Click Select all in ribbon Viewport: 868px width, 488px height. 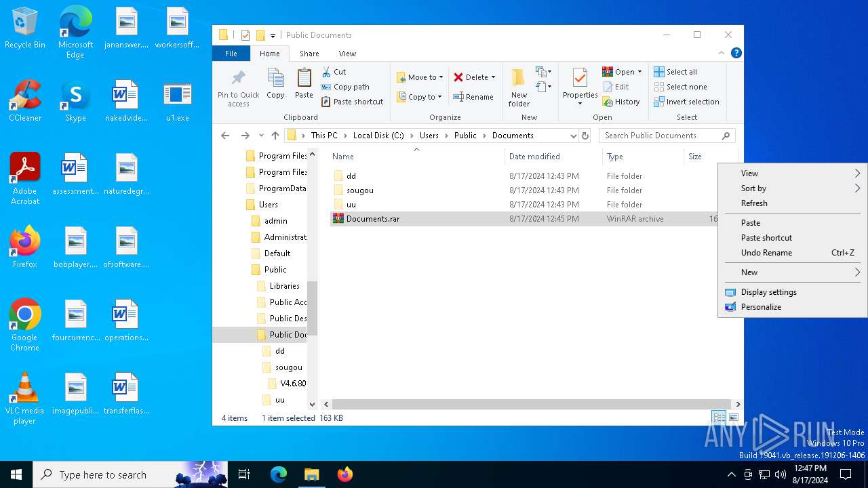tap(675, 72)
